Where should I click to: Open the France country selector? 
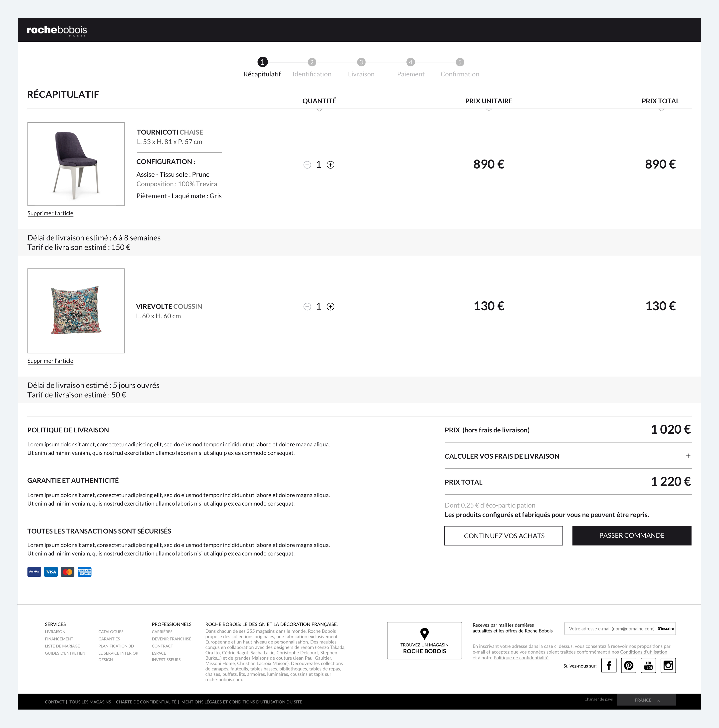click(646, 700)
